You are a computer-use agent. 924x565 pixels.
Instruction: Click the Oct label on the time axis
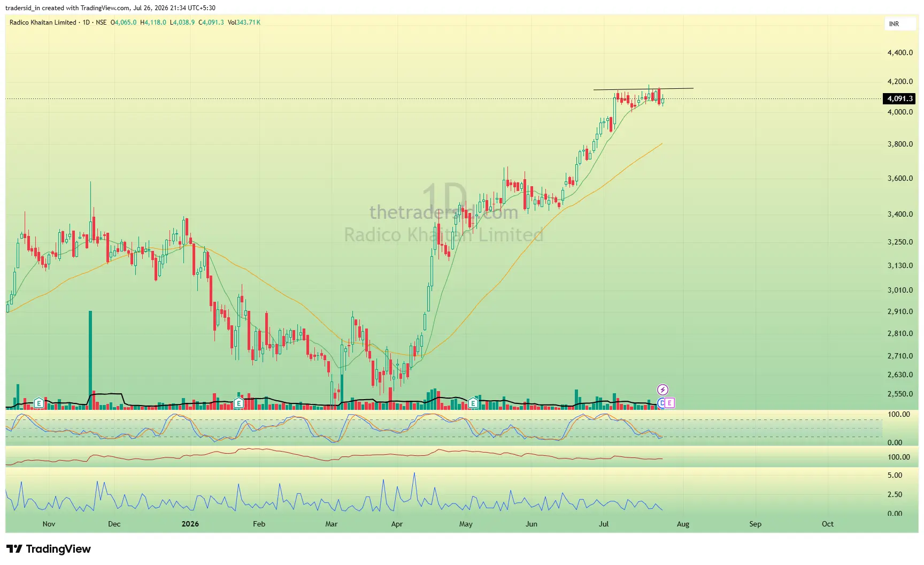[828, 524]
